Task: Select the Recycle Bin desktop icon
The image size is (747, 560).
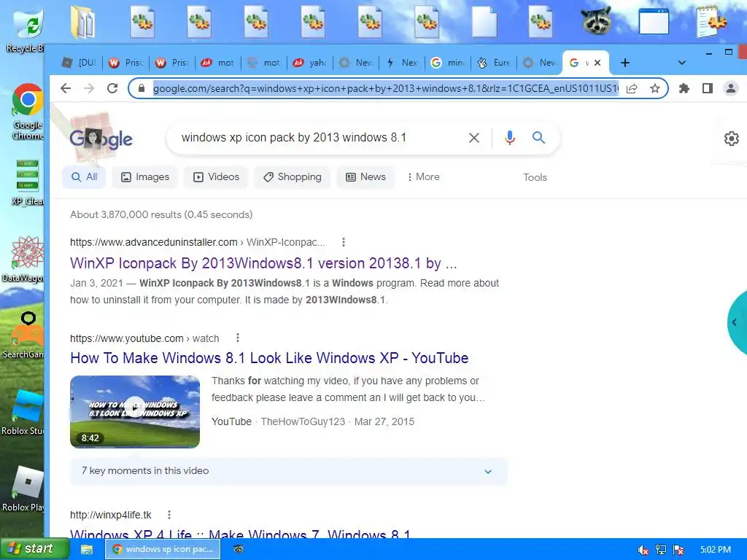Action: (x=26, y=29)
